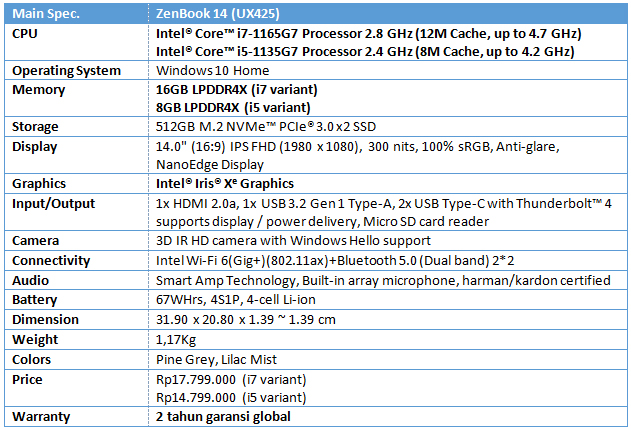Viewport: 631px width, 429px height.
Task: Select the 'Operating System' label
Action: pyautogui.click(x=66, y=70)
